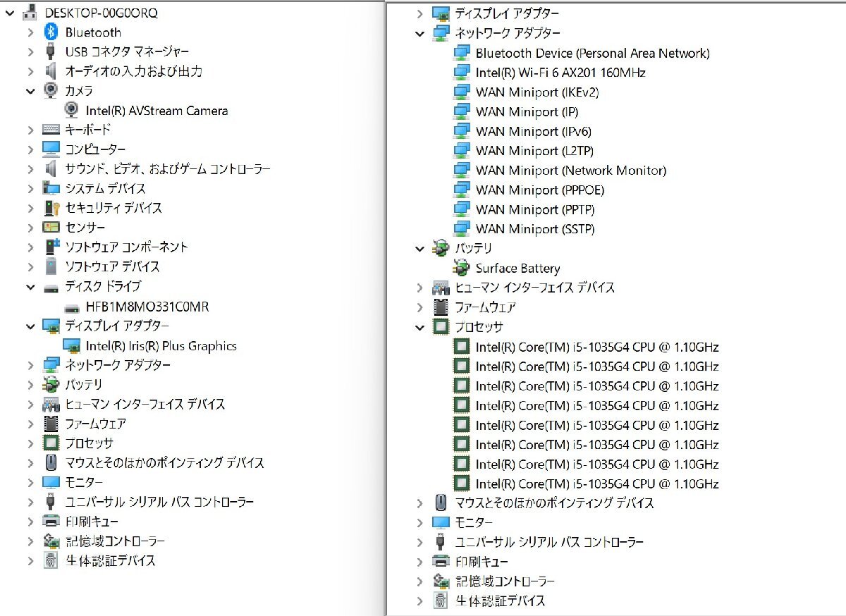
Task: Select the Intel(R) AVStream Camera device icon
Action: [x=71, y=110]
